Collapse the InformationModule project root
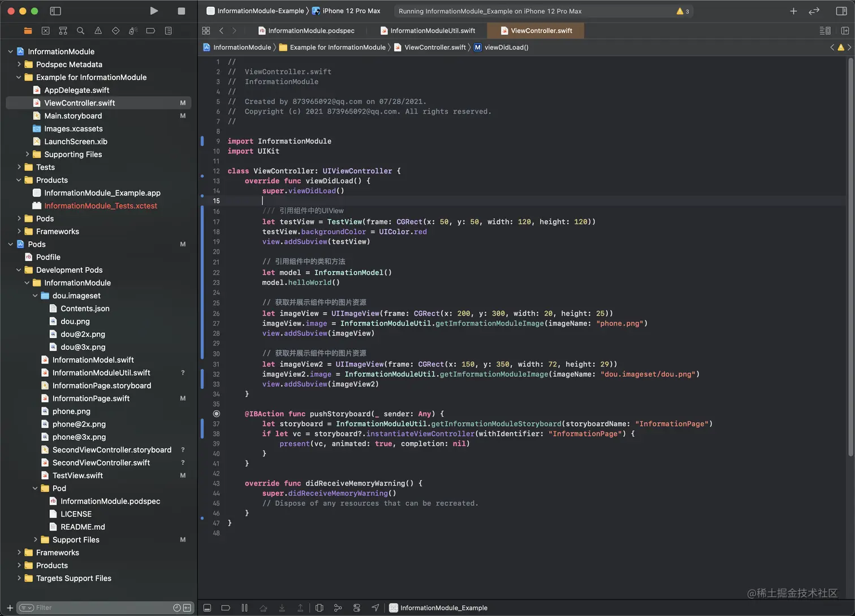The image size is (855, 616). point(10,51)
